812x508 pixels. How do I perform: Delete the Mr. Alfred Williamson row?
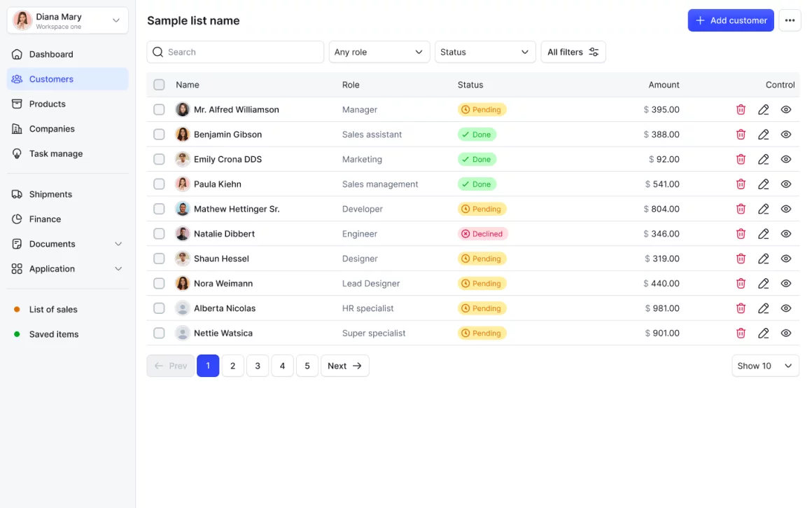coord(741,109)
